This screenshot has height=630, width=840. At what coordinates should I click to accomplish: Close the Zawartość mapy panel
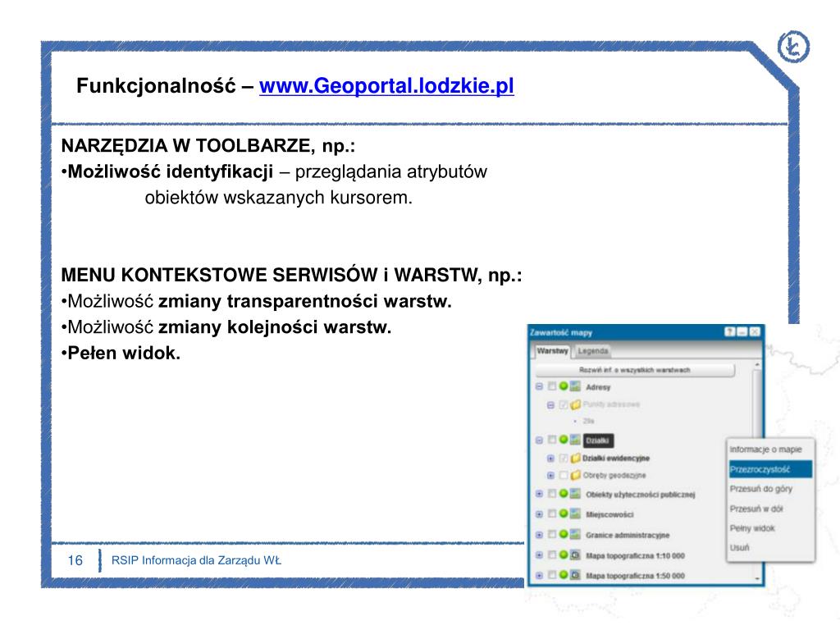755,332
